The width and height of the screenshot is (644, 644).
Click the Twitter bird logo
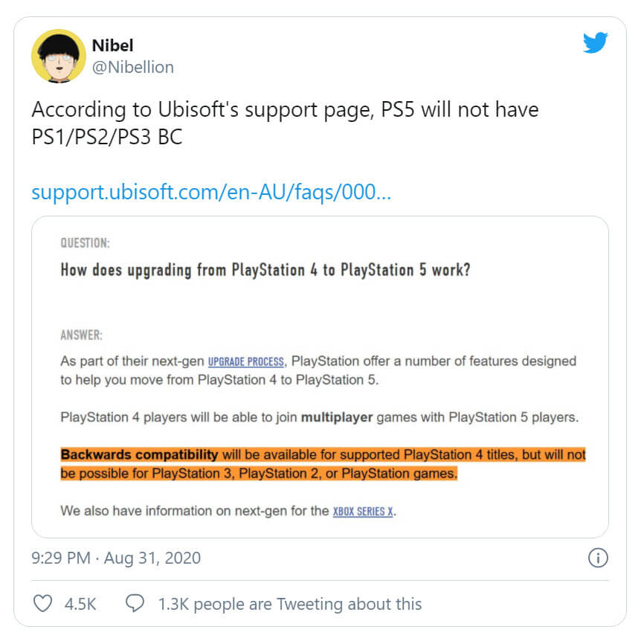pyautogui.click(x=596, y=43)
